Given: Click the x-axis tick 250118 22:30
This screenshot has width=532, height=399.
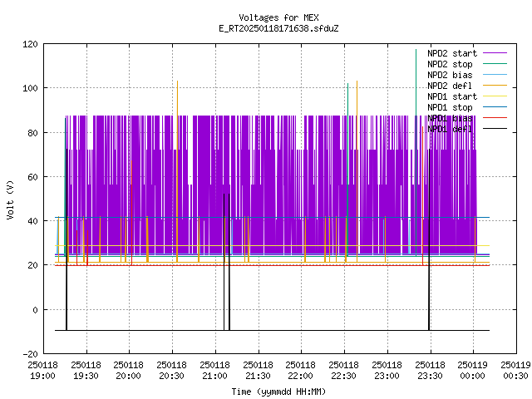Looking at the screenshot, I should [343, 371].
